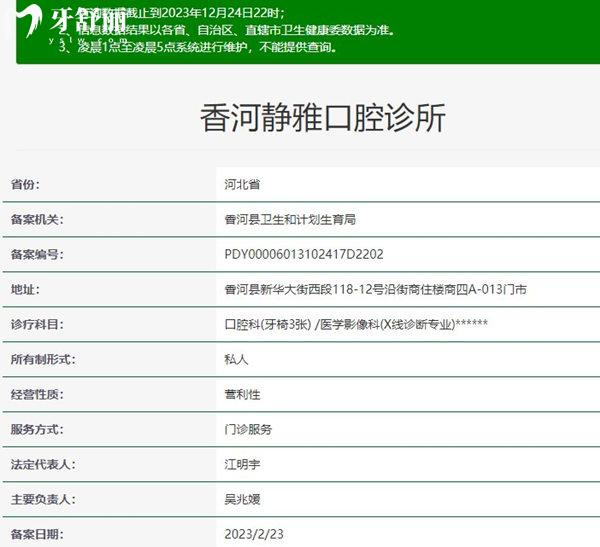Image resolution: width=600 pixels, height=547 pixels.
Task: Click the 法定代表人 label
Action: [x=43, y=465]
